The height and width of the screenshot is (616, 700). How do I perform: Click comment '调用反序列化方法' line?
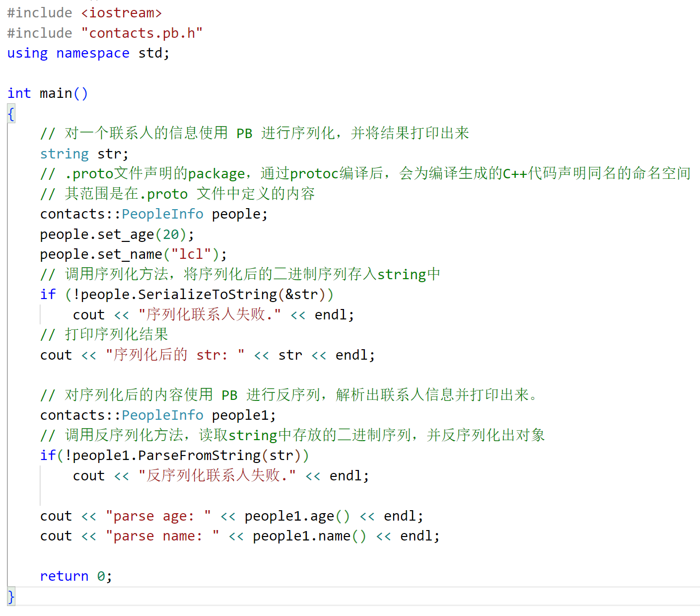(x=292, y=435)
